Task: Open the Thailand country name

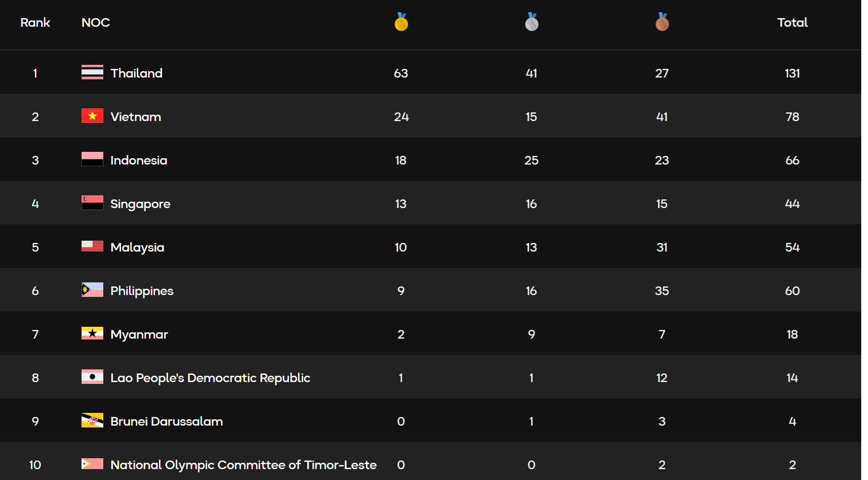Action: click(136, 73)
